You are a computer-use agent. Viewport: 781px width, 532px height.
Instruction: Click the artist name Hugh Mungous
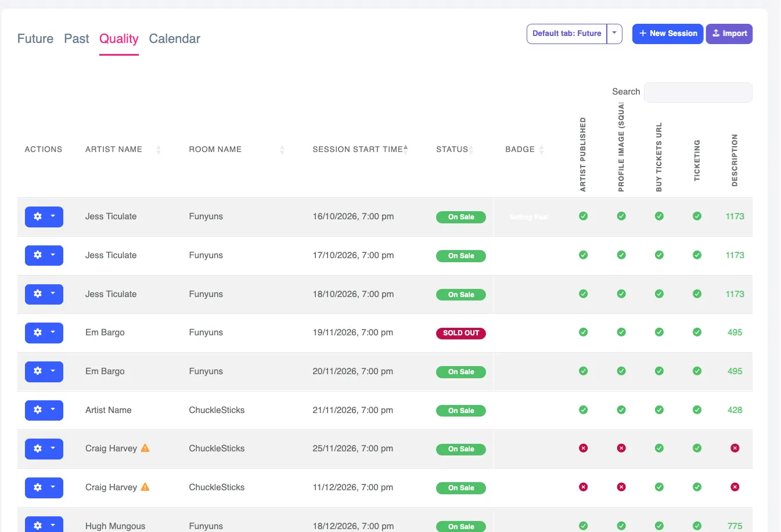coord(116,526)
